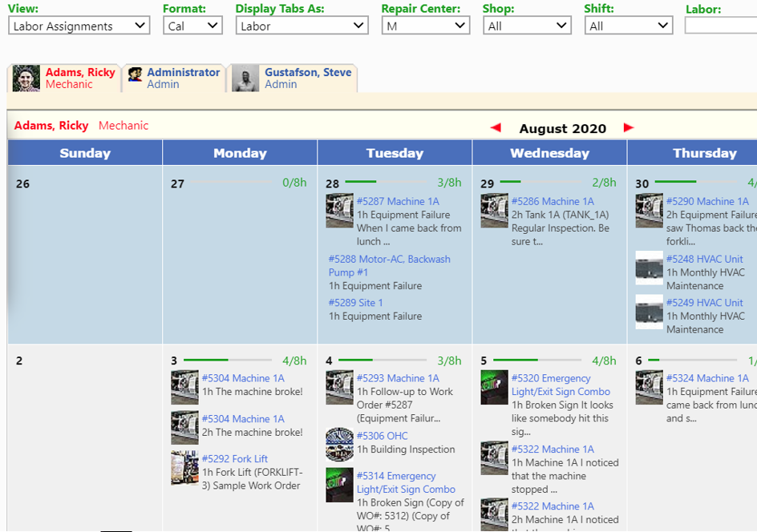Click the #5248 HVAC Unit thumbnail

[x=649, y=268]
